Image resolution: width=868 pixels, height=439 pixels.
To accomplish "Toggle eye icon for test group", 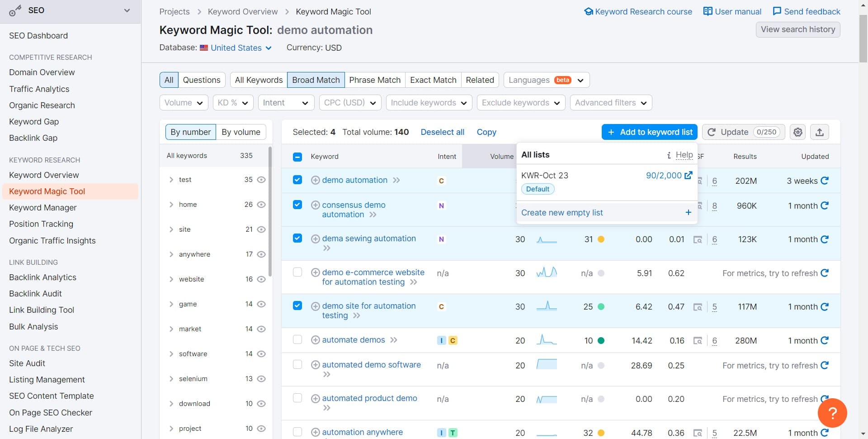I will point(261,180).
